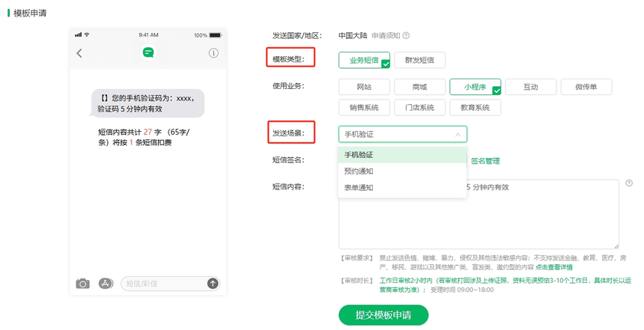Submit via 提交模板申请 button

[383, 315]
